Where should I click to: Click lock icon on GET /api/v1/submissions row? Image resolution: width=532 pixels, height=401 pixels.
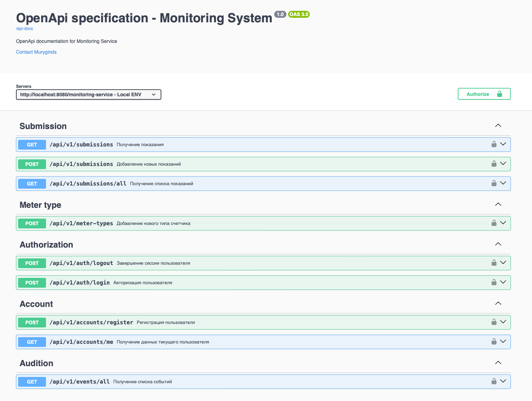coord(494,144)
